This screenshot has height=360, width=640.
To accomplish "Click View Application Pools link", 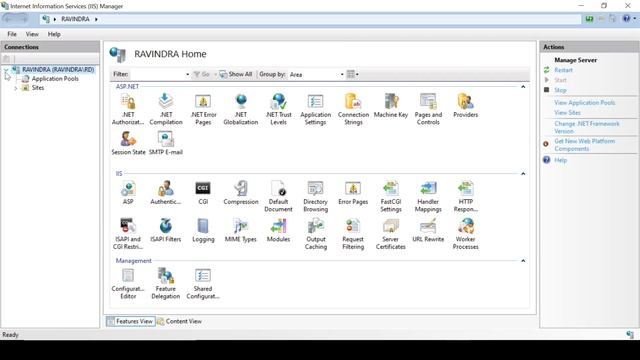I will tap(584, 103).
